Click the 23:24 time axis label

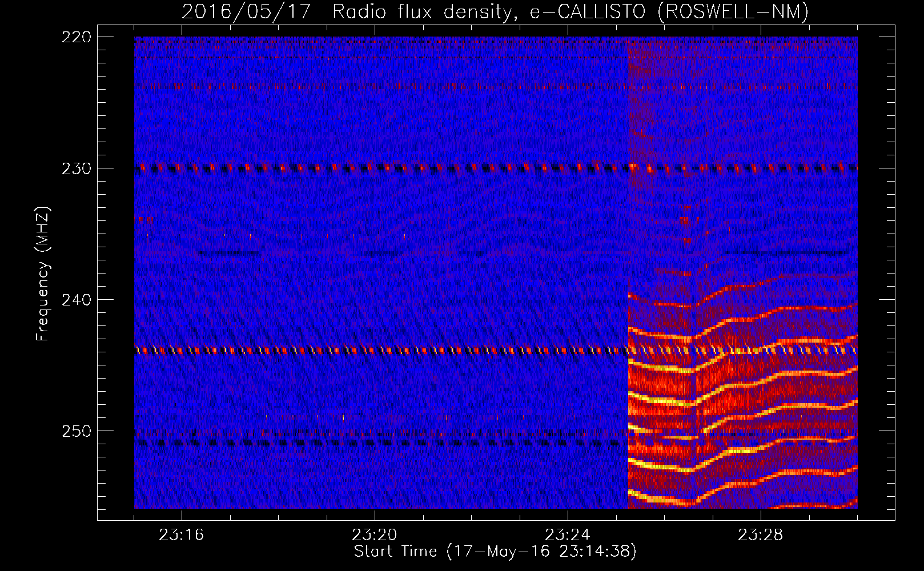pyautogui.click(x=568, y=535)
